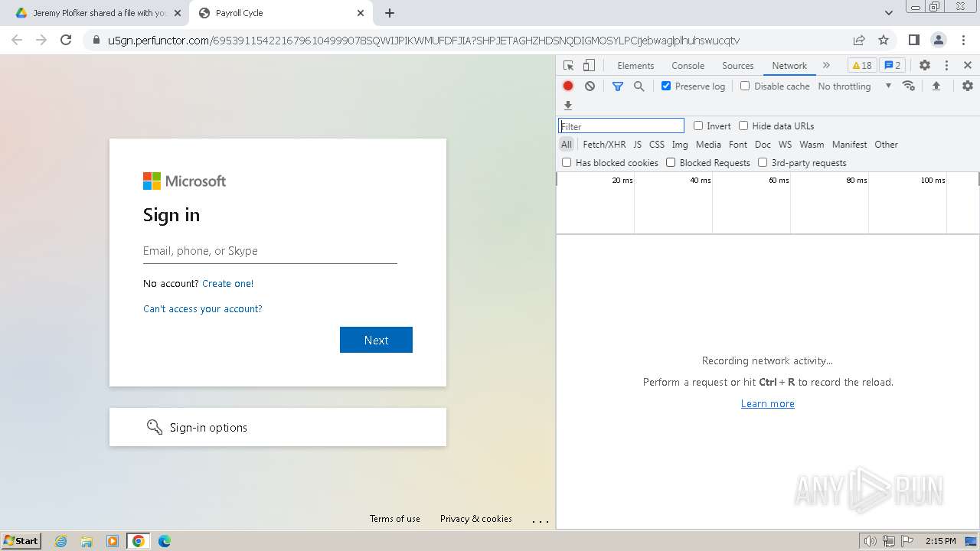
Task: Open Sign-in options
Action: [x=278, y=427]
